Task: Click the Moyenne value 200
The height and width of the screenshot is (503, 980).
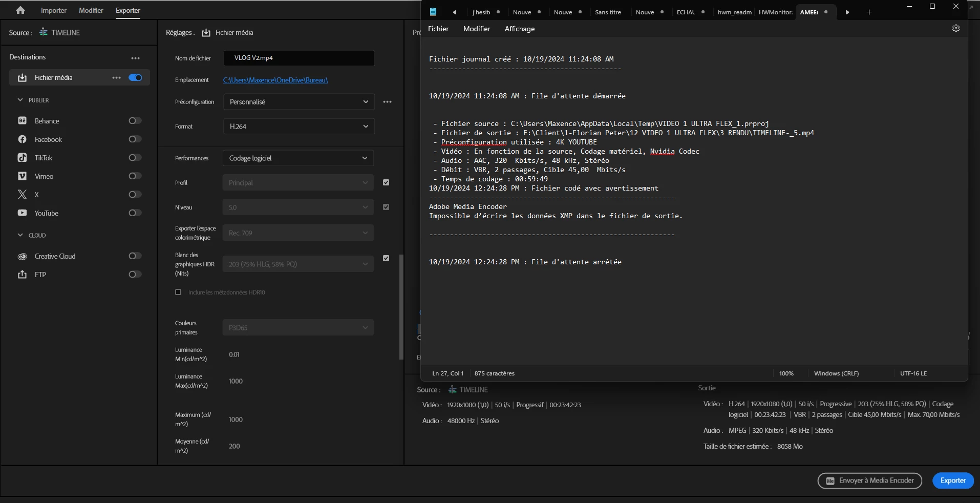Action: tap(235, 446)
